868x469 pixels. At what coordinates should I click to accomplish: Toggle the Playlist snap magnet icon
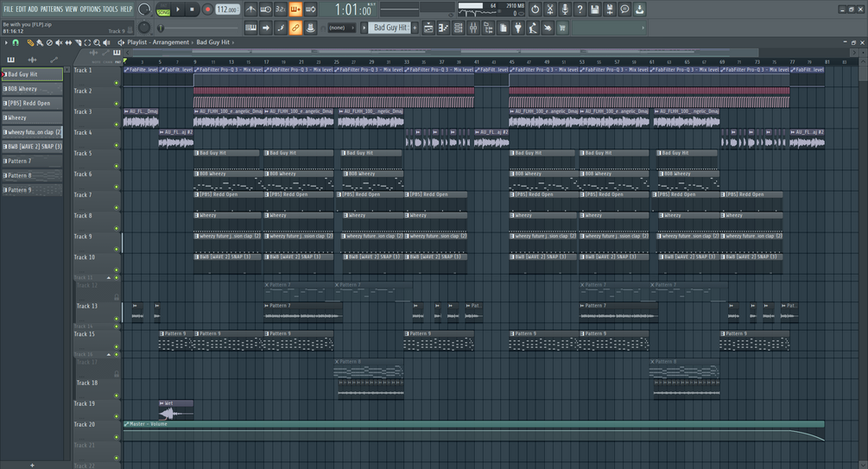(16, 42)
